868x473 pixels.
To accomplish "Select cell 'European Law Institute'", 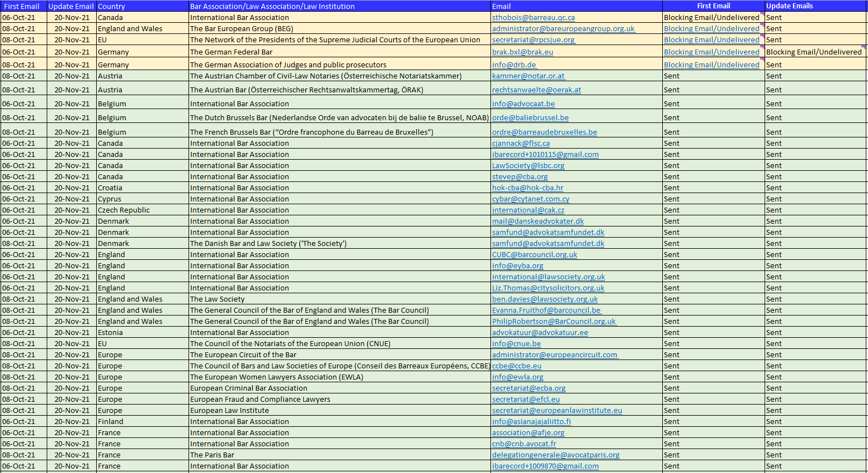I will (340, 411).
